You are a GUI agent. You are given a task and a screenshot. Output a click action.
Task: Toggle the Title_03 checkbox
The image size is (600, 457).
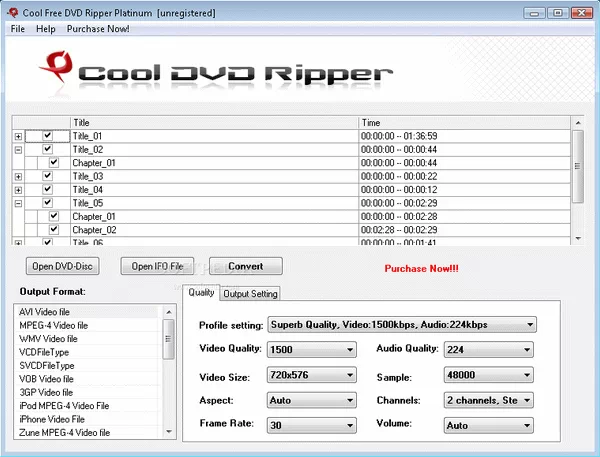tap(47, 176)
